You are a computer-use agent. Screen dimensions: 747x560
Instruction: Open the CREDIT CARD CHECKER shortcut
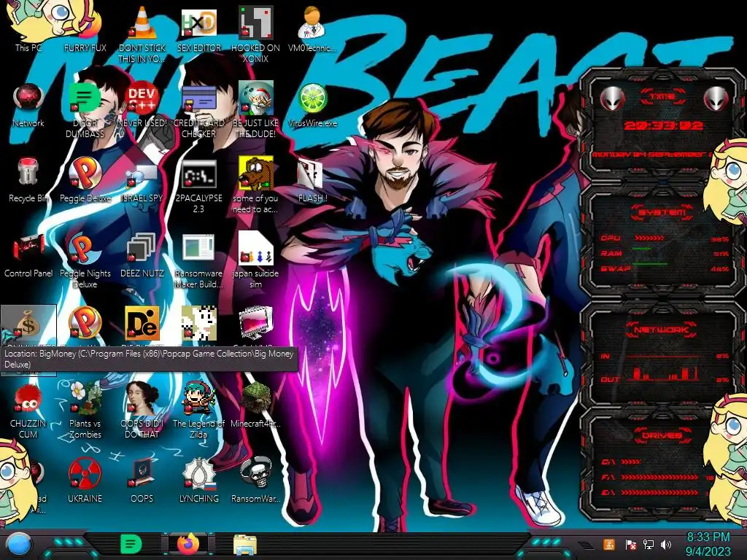tap(198, 98)
